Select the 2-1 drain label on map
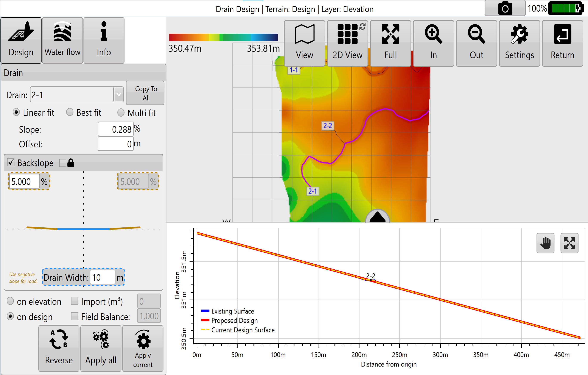This screenshot has width=588, height=375. tap(312, 191)
